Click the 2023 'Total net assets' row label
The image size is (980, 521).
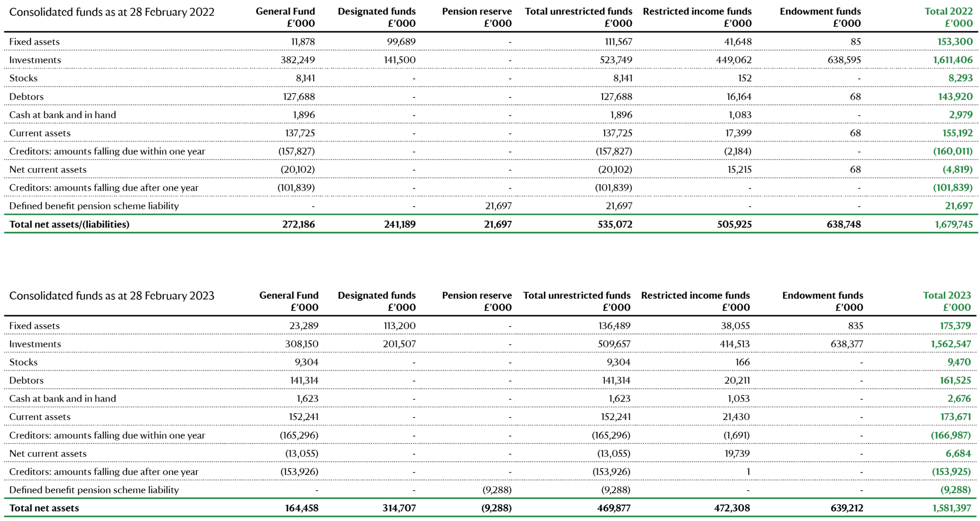click(44, 508)
